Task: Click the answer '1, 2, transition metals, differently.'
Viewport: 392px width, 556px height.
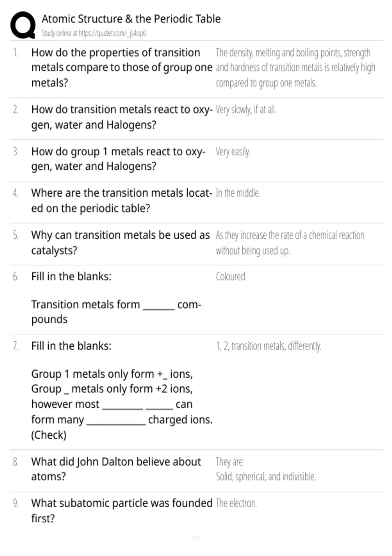Action: [x=269, y=346]
